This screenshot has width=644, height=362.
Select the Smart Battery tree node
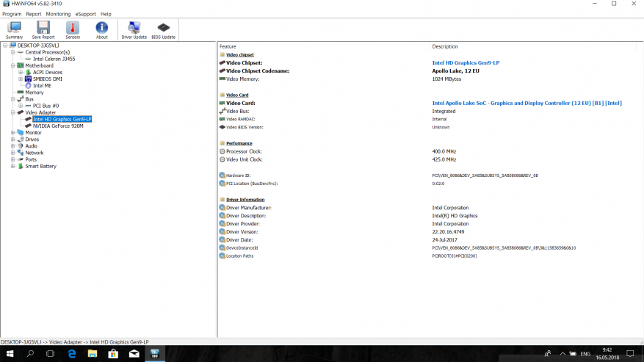pos(40,167)
